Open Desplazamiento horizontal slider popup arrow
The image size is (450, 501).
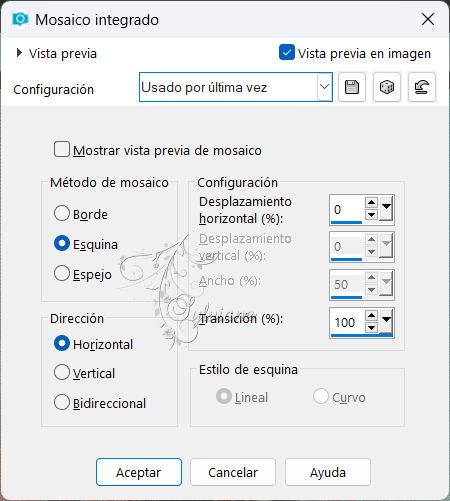tap(386, 209)
